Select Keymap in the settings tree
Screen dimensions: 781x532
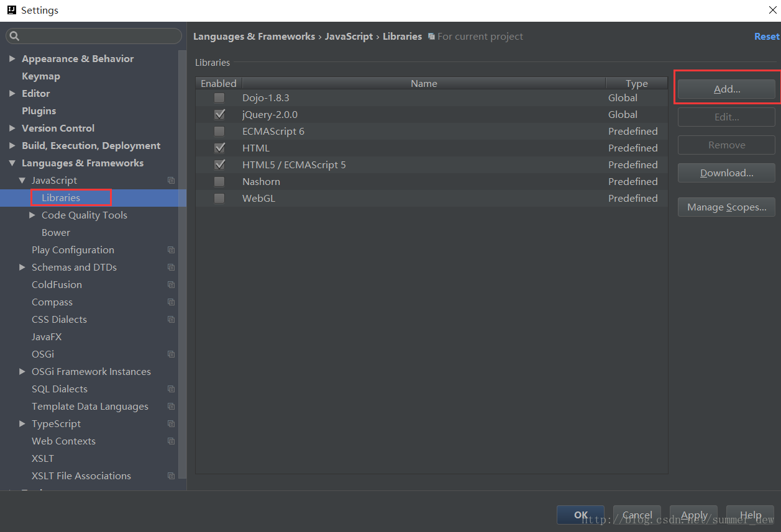41,76
